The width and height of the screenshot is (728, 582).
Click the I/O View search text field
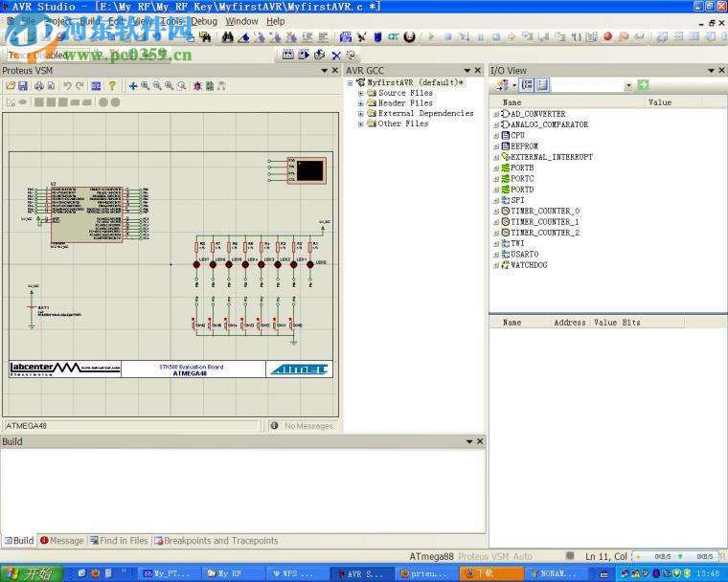[x=587, y=85]
